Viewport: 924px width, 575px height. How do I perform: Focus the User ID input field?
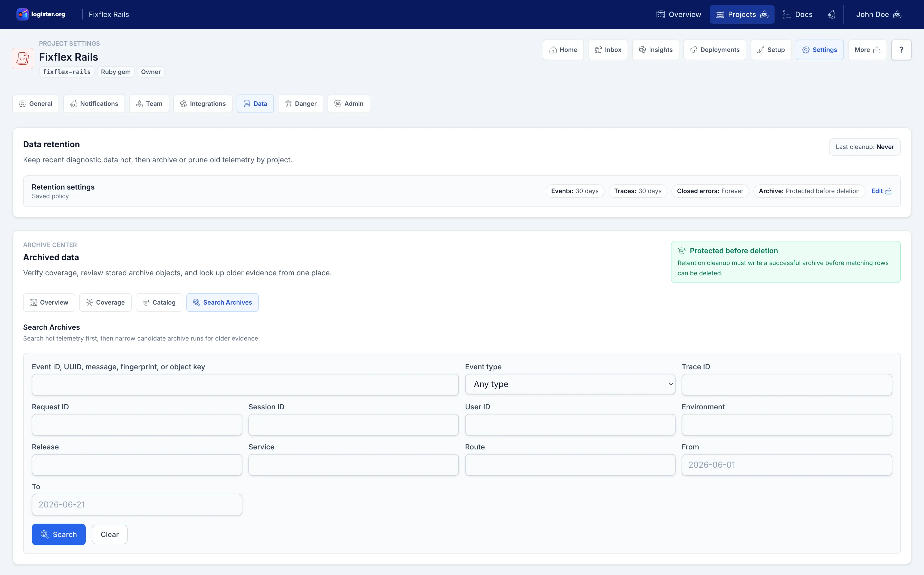click(570, 425)
